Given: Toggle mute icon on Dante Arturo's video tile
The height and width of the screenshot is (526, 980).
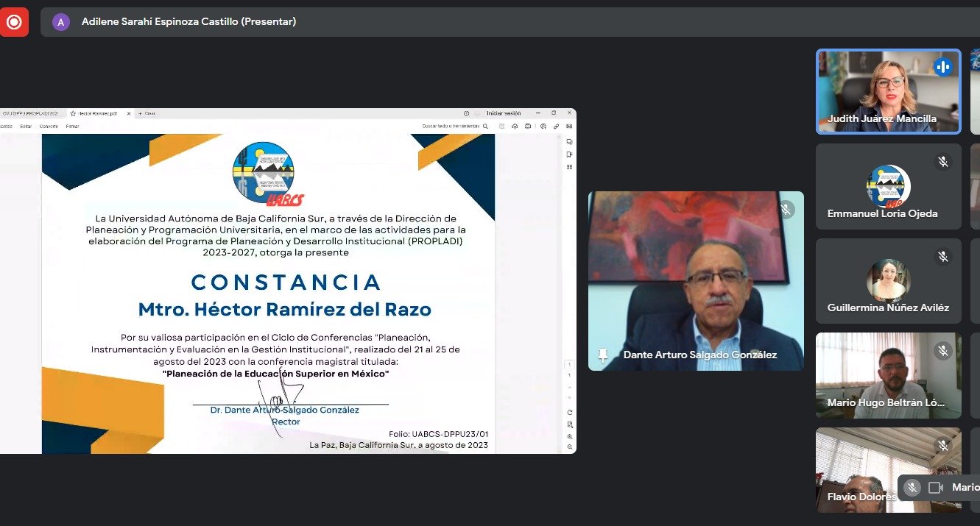Looking at the screenshot, I should [x=786, y=210].
